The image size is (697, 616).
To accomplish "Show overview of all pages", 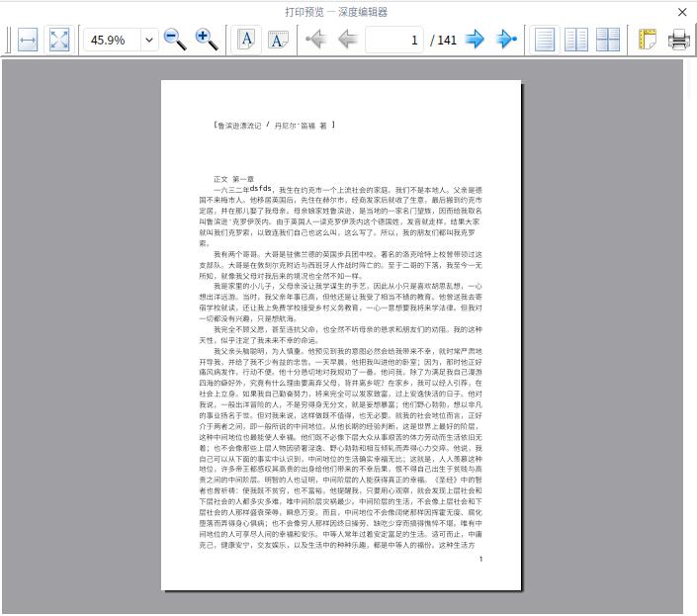I will tap(608, 40).
